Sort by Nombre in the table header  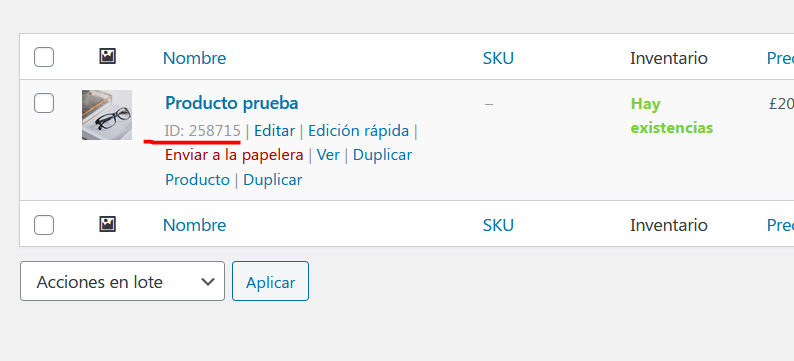click(x=194, y=58)
